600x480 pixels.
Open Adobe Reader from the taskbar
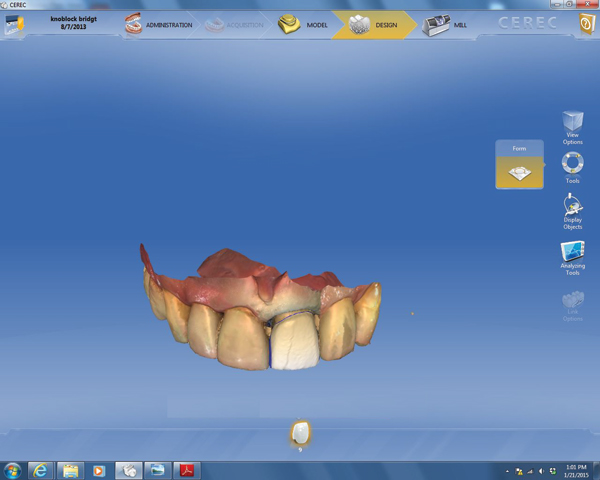187,470
